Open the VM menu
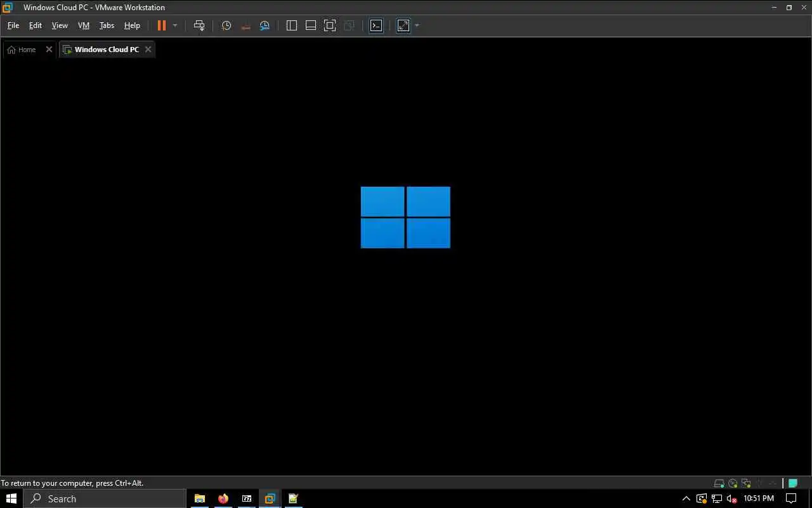The image size is (812, 508). click(84, 25)
